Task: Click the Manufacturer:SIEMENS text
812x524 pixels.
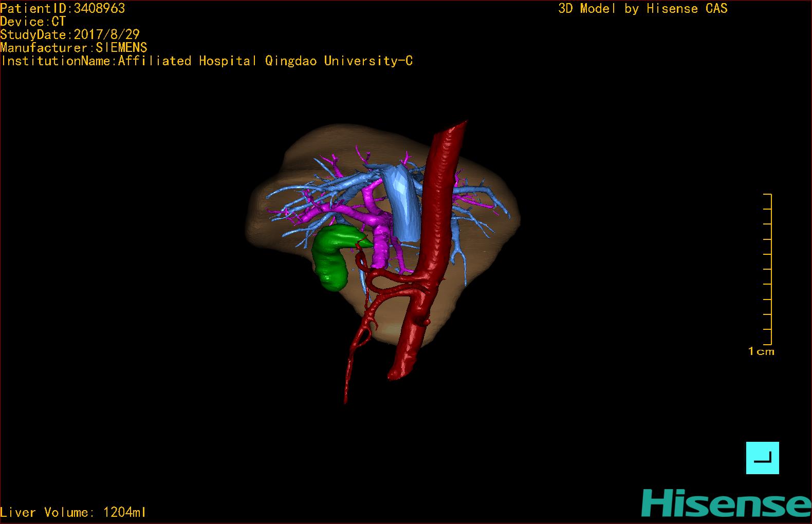Action: pyautogui.click(x=73, y=48)
